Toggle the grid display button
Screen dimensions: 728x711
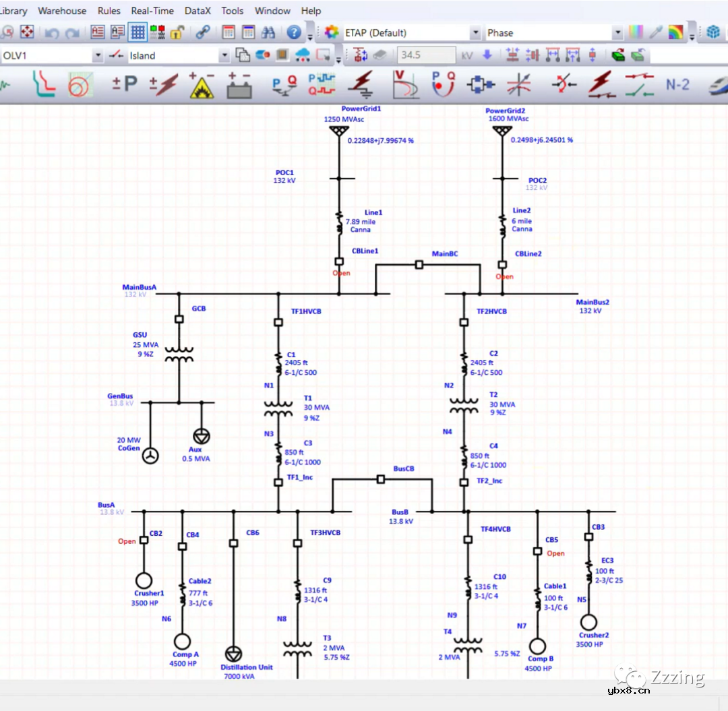click(x=138, y=32)
